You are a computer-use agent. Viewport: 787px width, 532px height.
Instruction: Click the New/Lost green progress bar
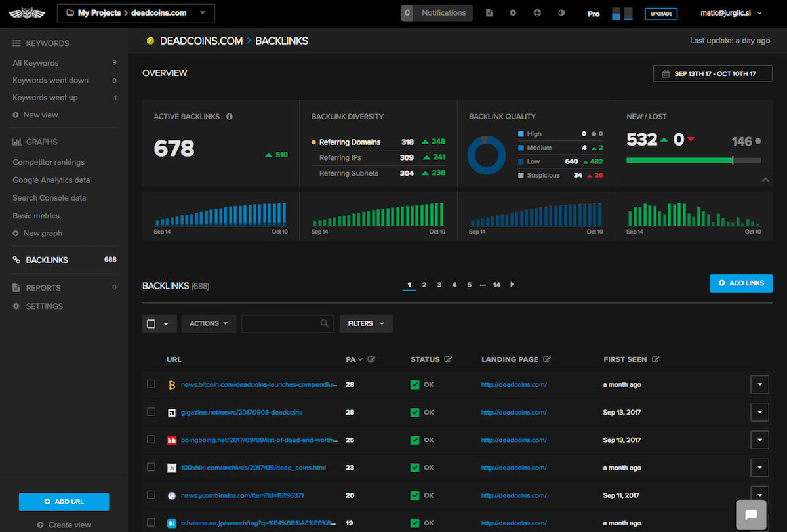pyautogui.click(x=679, y=160)
